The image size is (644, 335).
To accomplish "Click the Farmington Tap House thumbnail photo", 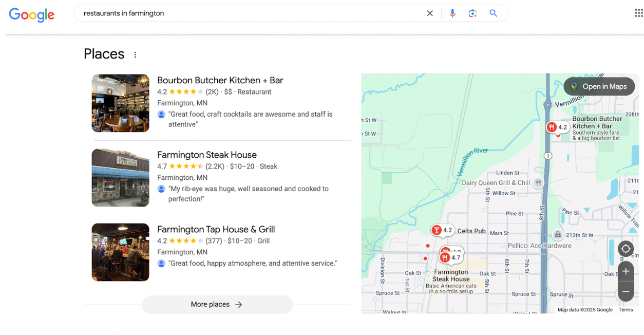I will tap(120, 252).
